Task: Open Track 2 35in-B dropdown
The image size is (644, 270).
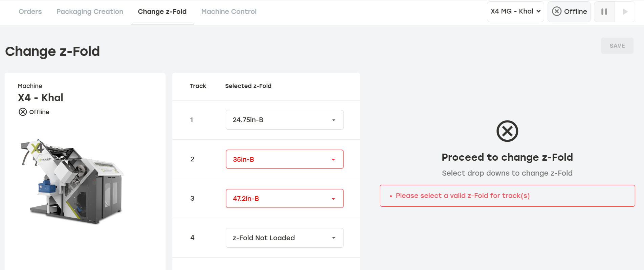Action: [285, 159]
